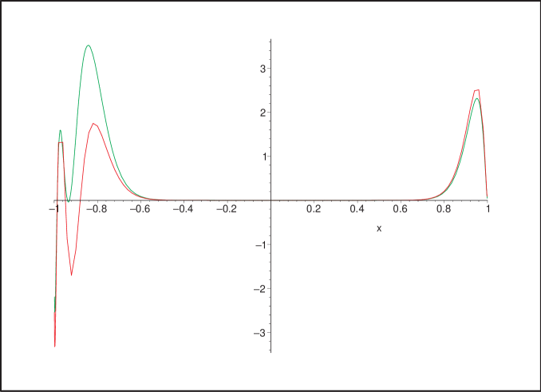Click the x-axis tick label 1 at right end
This screenshot has height=392, width=541.
pos(488,209)
